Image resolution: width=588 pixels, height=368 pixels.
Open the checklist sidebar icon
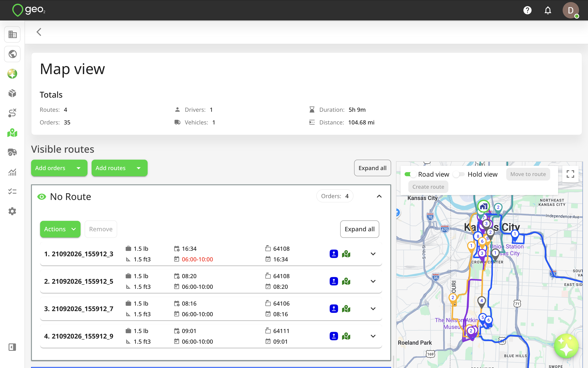coord(12,192)
